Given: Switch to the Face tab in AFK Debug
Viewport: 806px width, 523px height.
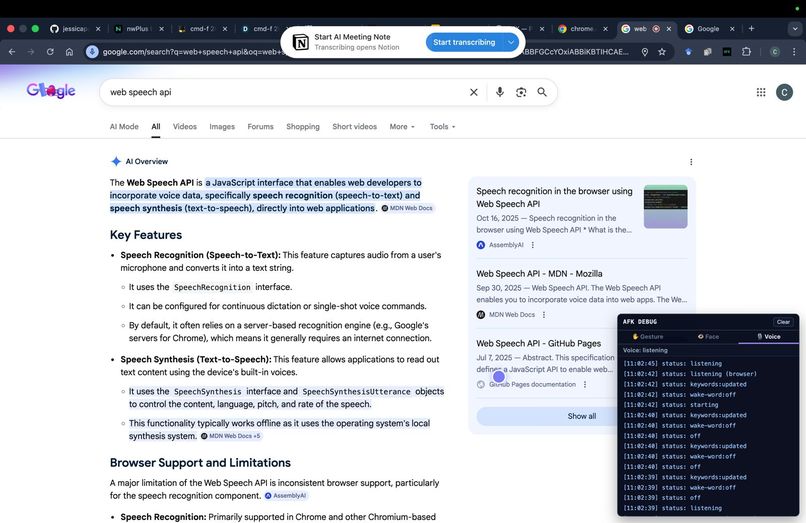Looking at the screenshot, I should click(708, 336).
